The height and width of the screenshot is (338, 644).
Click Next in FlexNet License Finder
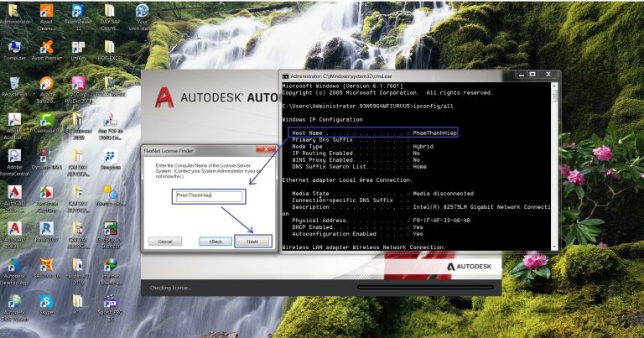(252, 242)
